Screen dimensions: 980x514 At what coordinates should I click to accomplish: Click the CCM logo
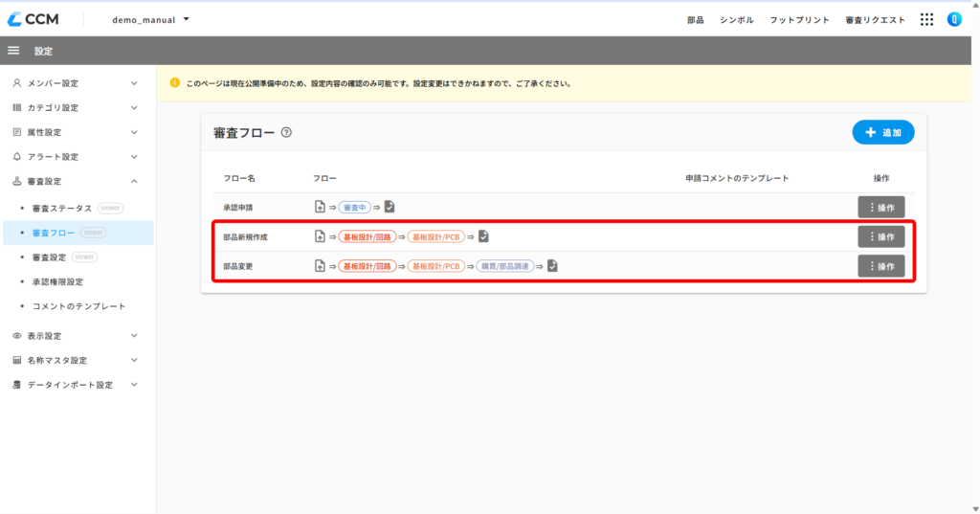[33, 19]
